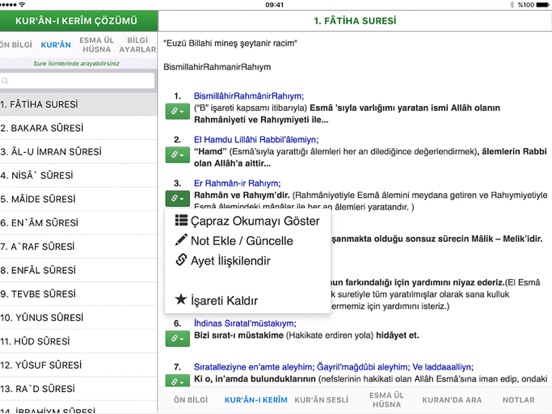The height and width of the screenshot is (414, 552).
Task: Select 4. NİSÂ` SÛRESİ in list
Action: click(x=79, y=175)
